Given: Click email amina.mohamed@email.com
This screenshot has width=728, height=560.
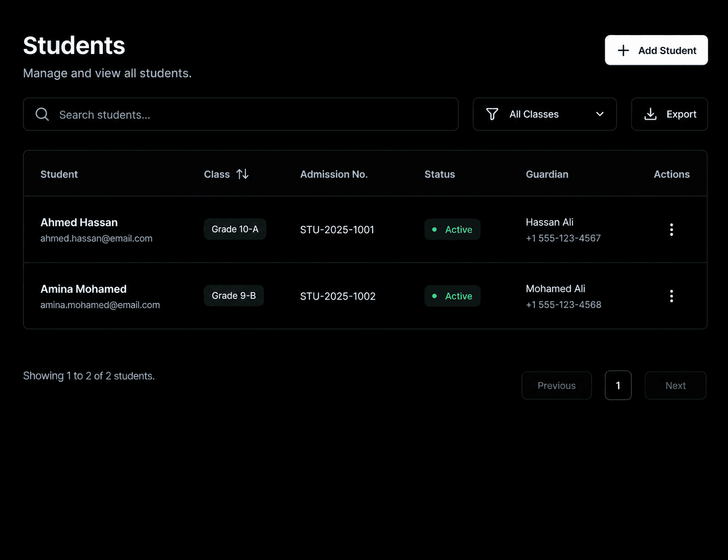Looking at the screenshot, I should tap(100, 305).
